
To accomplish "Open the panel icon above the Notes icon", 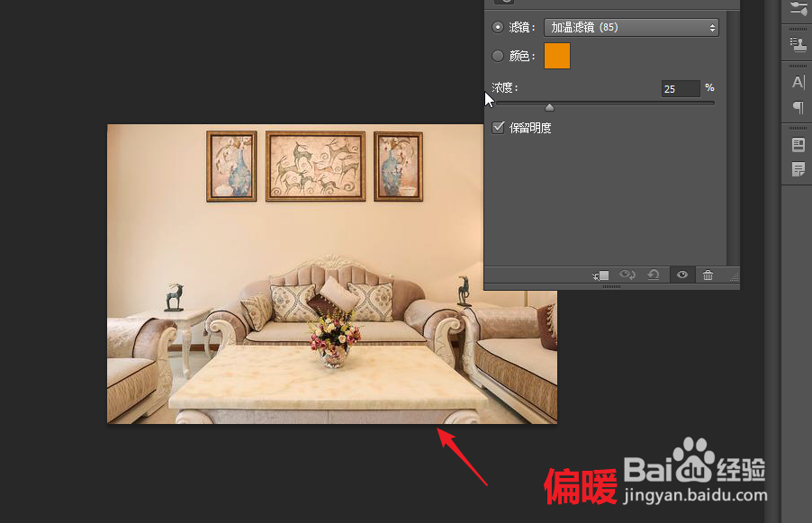I will point(798,144).
